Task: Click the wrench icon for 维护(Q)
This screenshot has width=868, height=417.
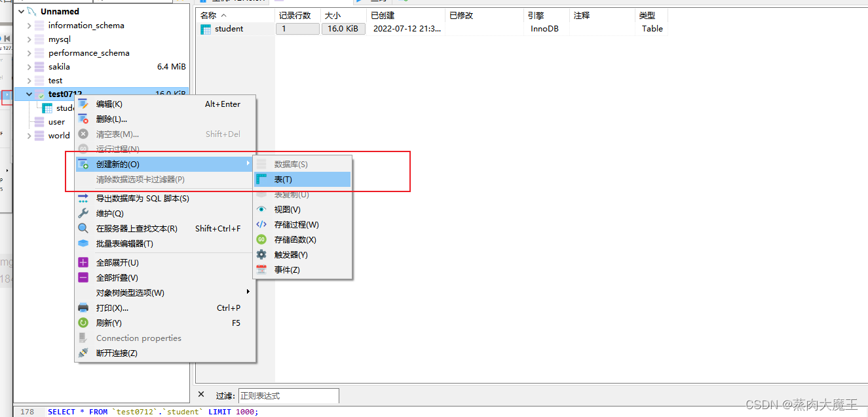Action: 84,213
